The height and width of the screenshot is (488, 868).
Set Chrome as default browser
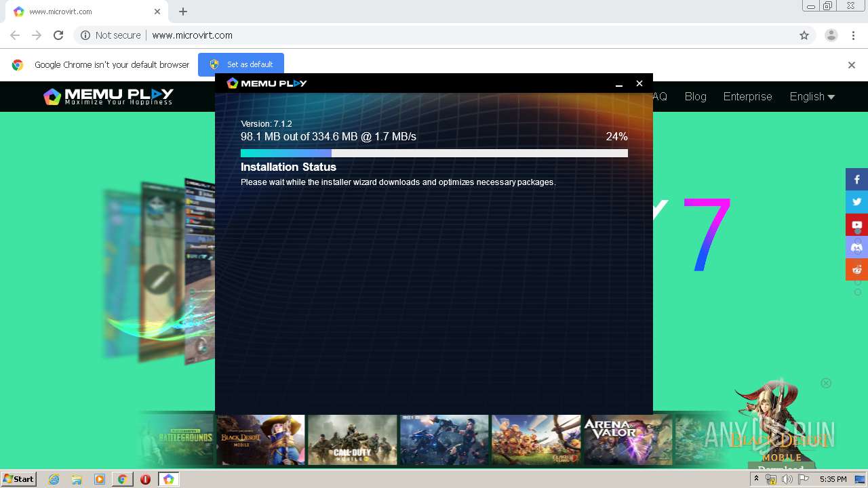(x=241, y=64)
